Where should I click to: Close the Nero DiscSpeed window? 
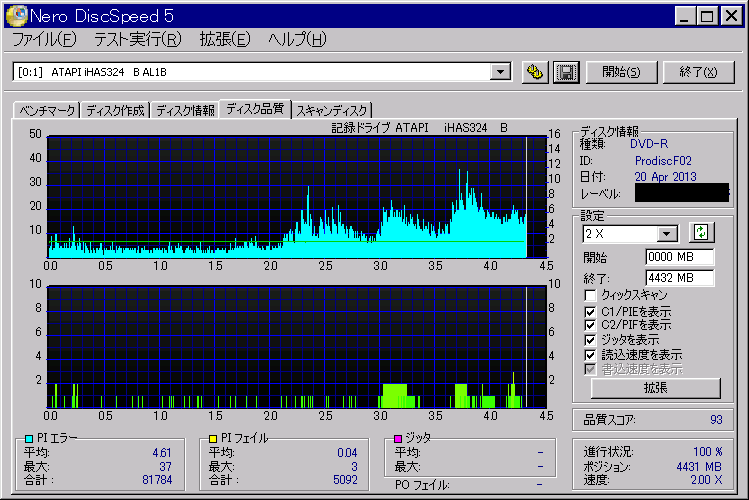[731, 16]
